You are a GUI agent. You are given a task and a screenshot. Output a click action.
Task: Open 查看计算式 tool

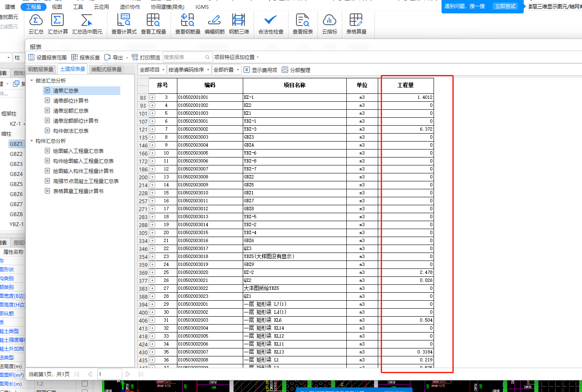point(124,24)
